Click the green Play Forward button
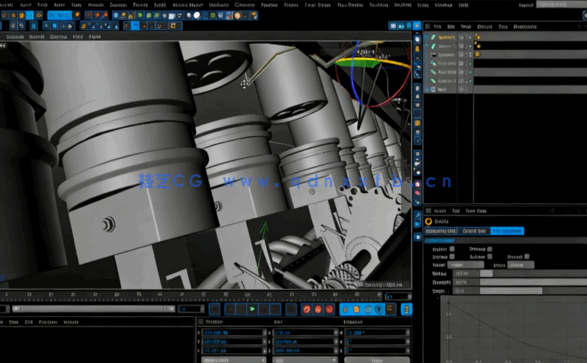Image resolution: width=587 pixels, height=363 pixels. 252,309
